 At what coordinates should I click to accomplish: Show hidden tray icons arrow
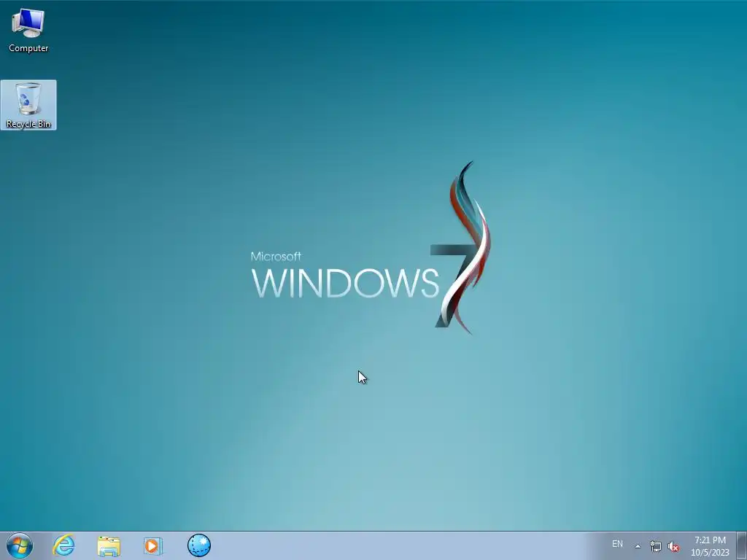tap(638, 546)
